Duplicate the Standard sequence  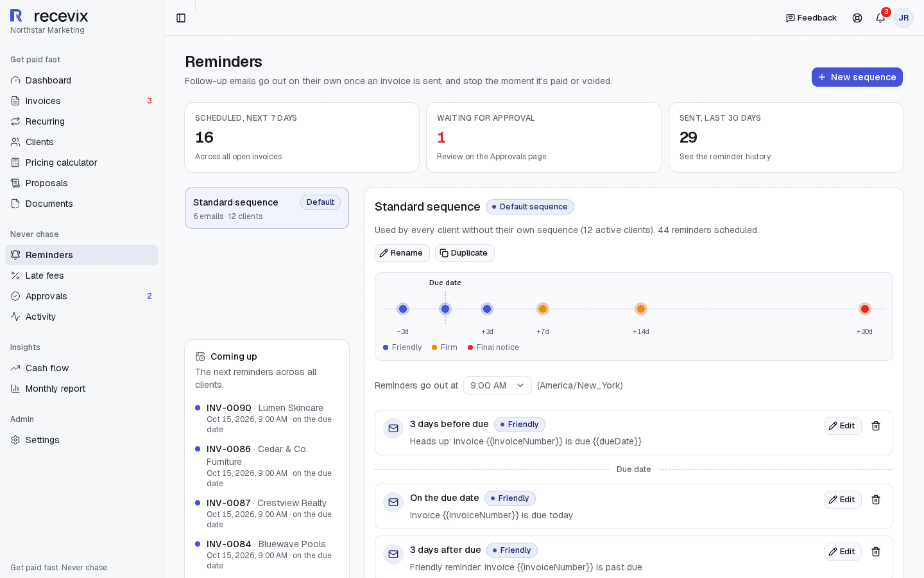(x=465, y=253)
